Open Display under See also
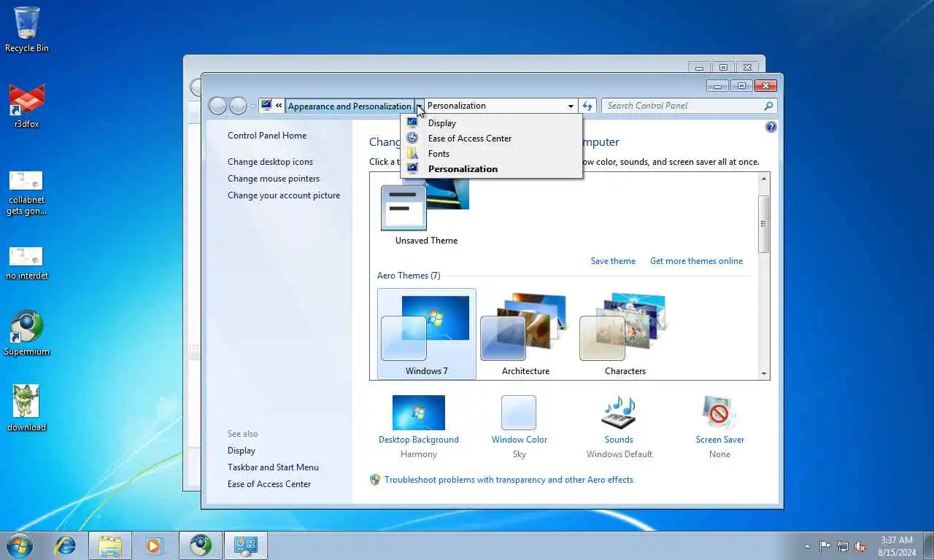 (x=242, y=451)
